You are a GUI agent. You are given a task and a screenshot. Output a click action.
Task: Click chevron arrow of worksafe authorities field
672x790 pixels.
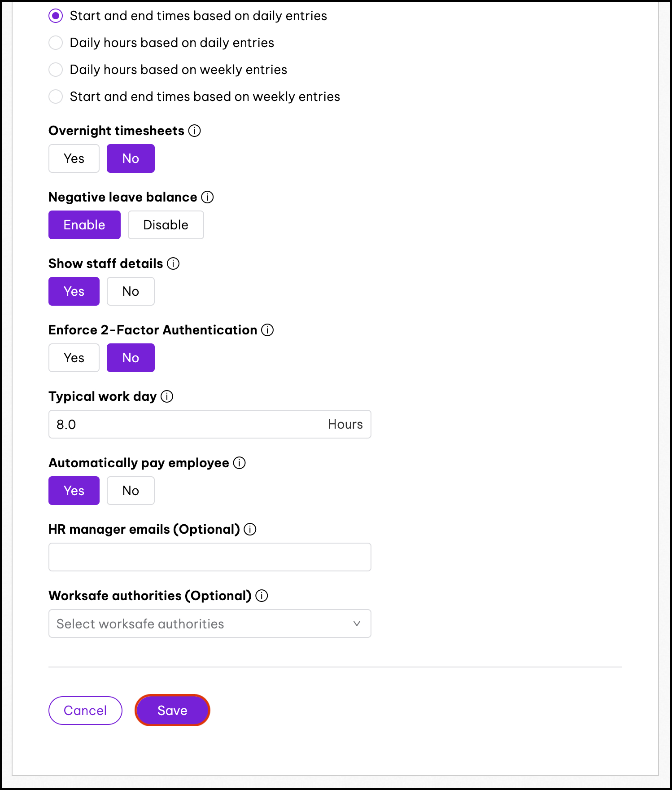point(357,623)
